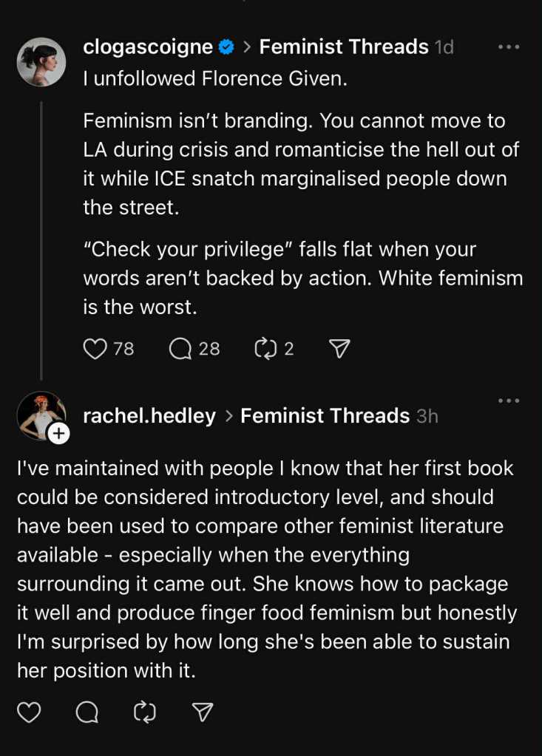
Task: Open more options for rachel.hedley's reply
Action: (509, 401)
